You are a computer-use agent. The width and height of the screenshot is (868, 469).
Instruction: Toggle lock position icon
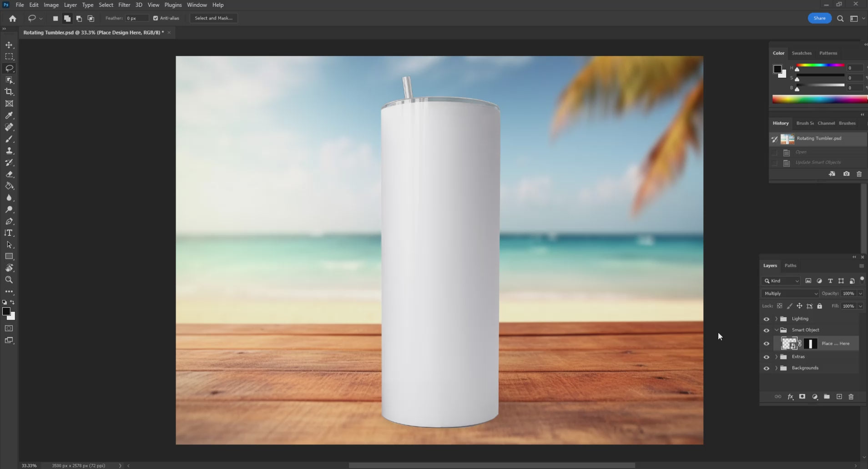click(799, 306)
